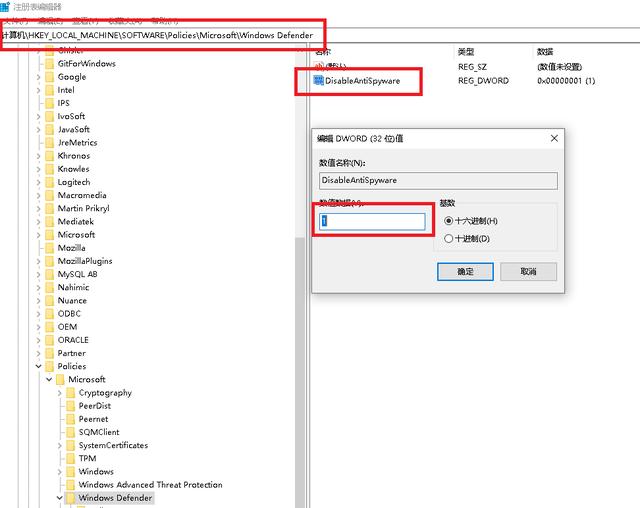Click the JavaSoft folder icon

[x=49, y=129]
